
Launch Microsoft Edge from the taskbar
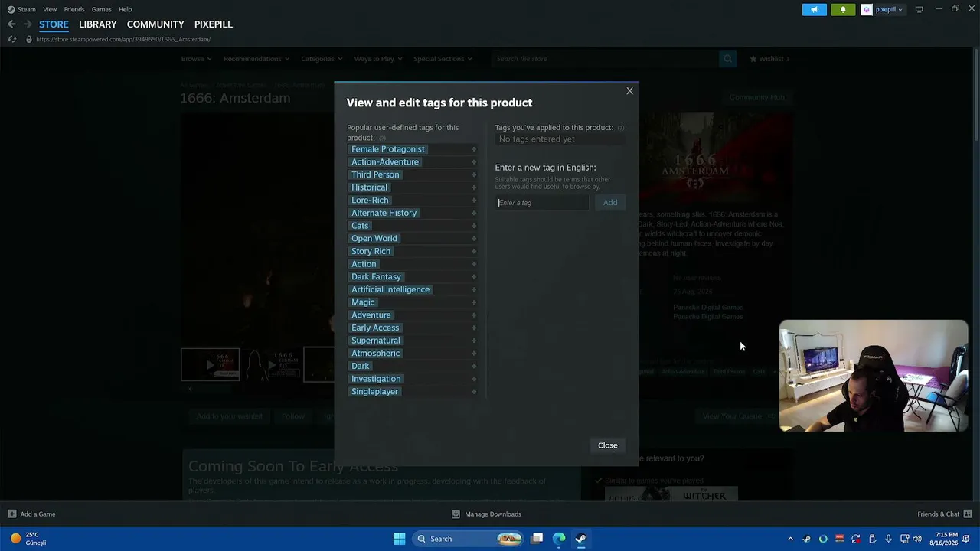[x=559, y=539]
